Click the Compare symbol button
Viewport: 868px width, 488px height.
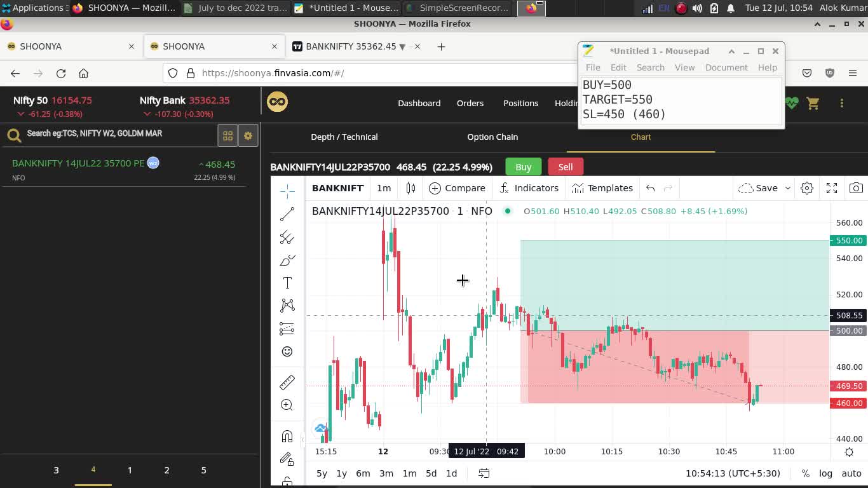pyautogui.click(x=458, y=188)
